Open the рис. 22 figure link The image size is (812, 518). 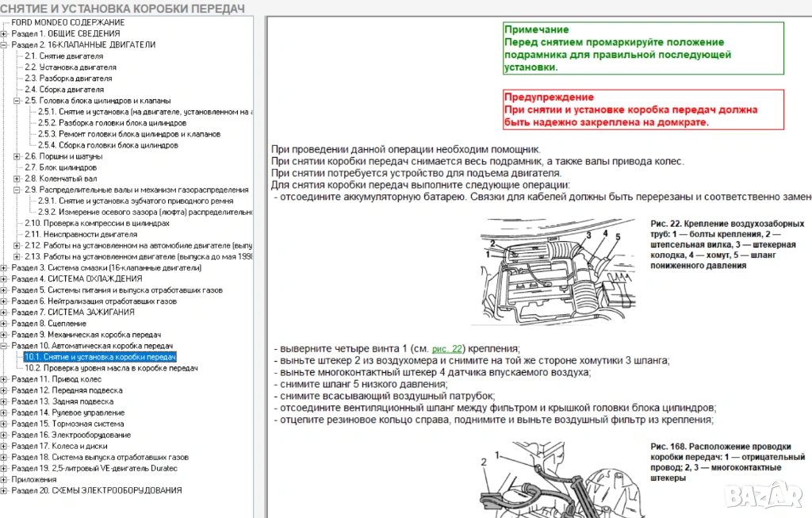(x=443, y=348)
